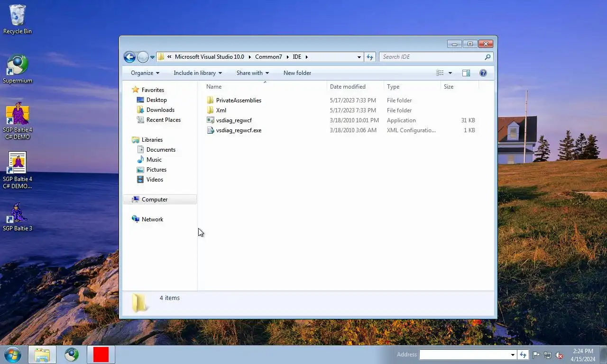
Task: Open the Documents library
Action: [161, 150]
